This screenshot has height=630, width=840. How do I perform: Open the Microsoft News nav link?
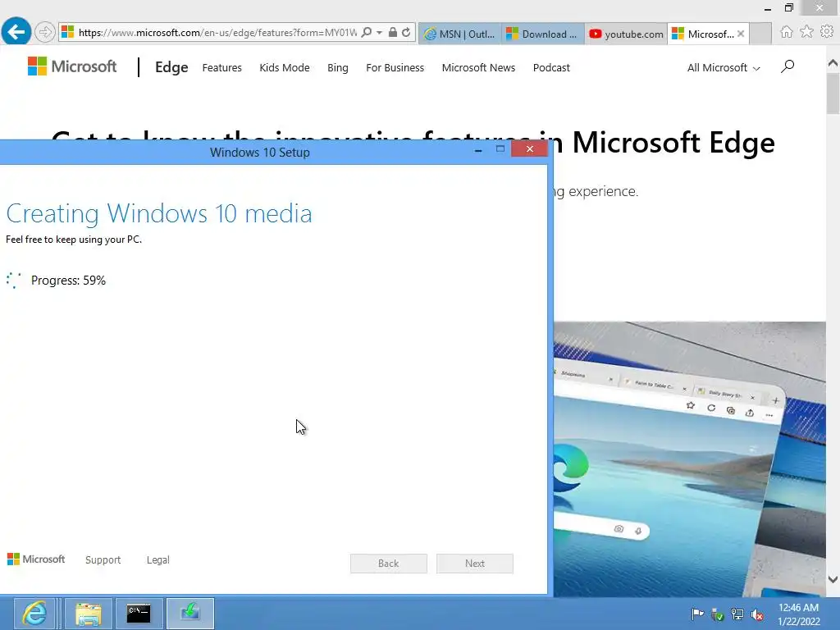click(x=478, y=68)
